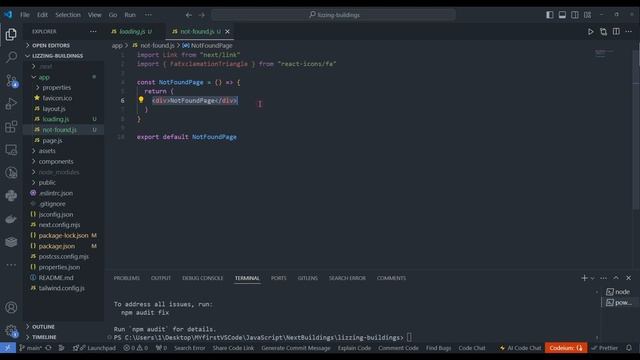Expand the assets folder
This screenshot has width=640, height=360.
(47, 151)
